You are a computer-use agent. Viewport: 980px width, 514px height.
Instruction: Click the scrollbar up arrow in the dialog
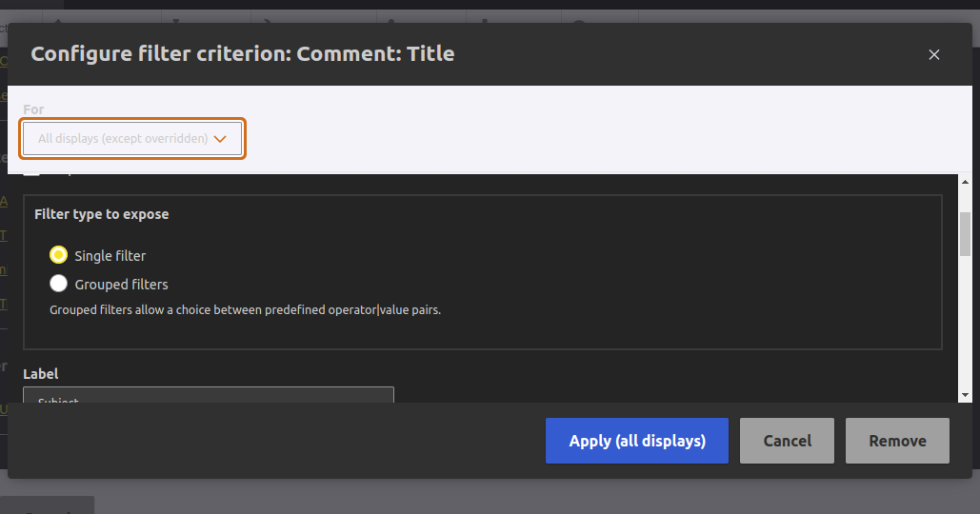[965, 182]
